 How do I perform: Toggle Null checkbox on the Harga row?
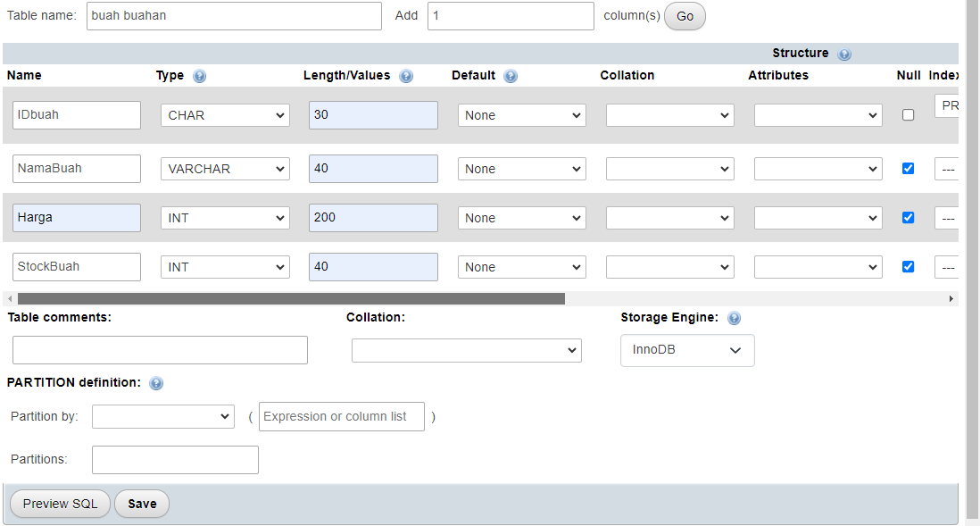point(908,217)
